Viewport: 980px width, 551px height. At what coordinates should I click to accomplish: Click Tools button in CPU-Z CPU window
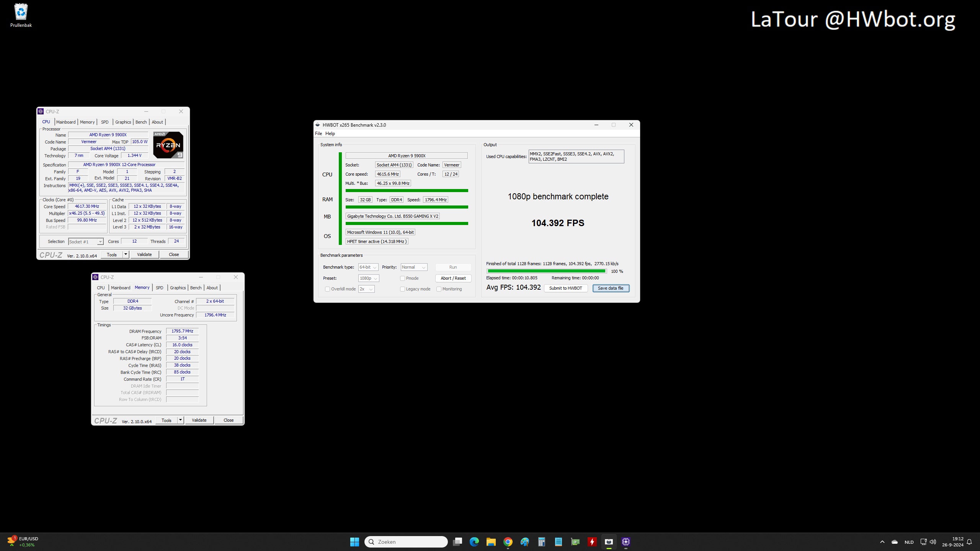[x=112, y=254]
